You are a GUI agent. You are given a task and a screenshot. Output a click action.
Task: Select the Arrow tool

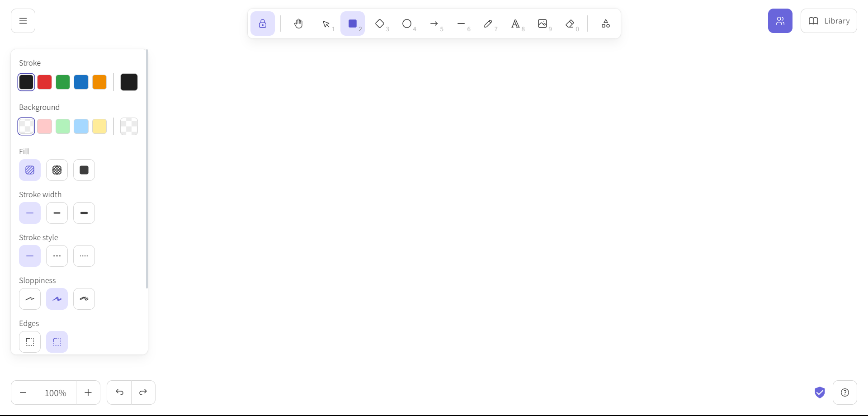click(x=434, y=24)
